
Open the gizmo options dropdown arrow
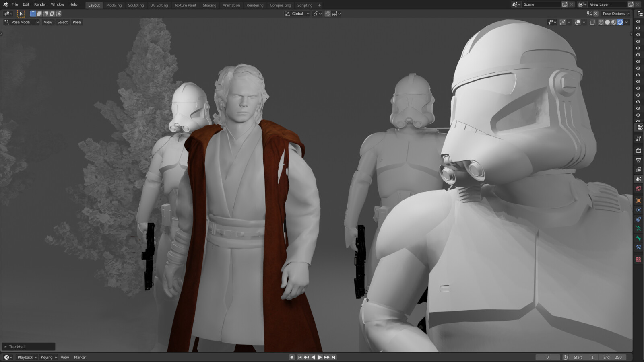pyautogui.click(x=569, y=22)
